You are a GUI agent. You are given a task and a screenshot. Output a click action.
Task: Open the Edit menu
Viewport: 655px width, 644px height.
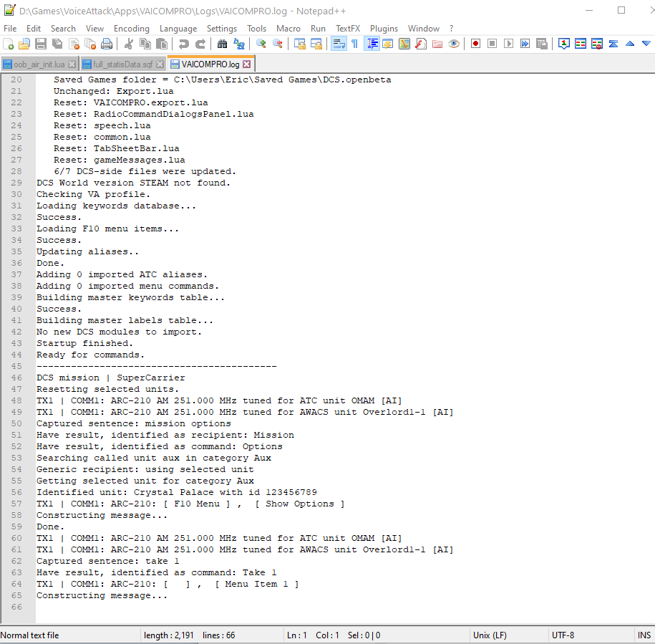[x=34, y=29]
